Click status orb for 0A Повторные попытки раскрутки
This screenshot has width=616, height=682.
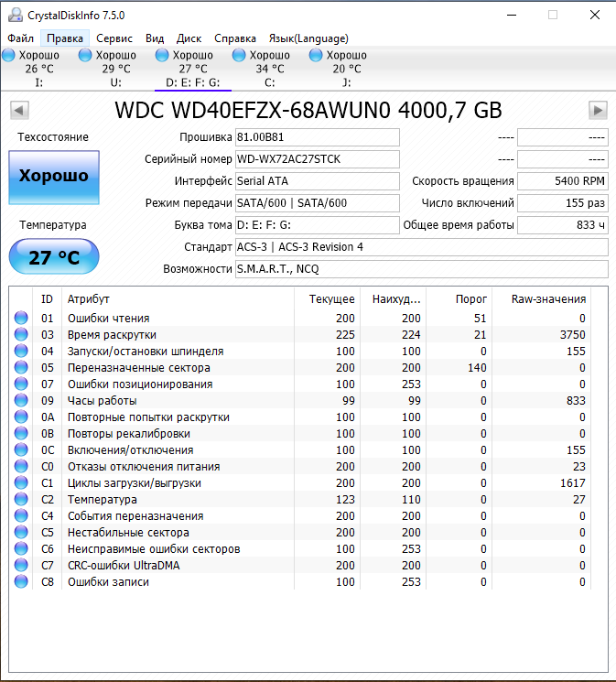[x=21, y=417]
